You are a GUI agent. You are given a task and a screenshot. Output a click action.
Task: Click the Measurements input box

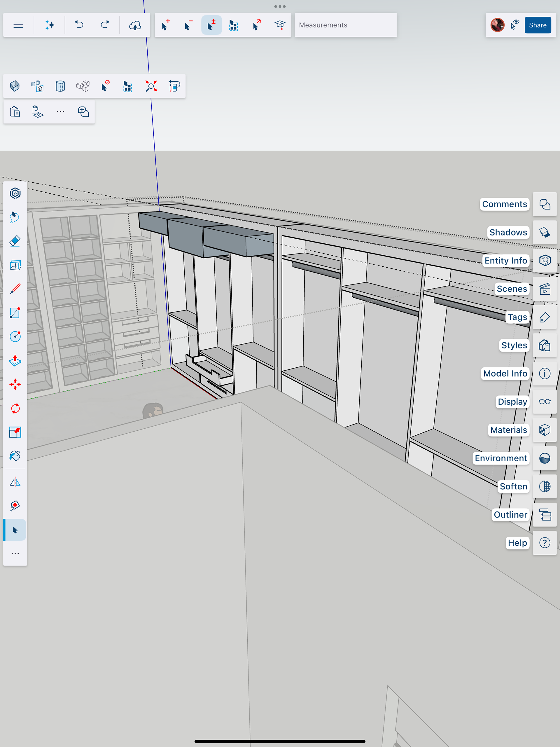pyautogui.click(x=345, y=25)
